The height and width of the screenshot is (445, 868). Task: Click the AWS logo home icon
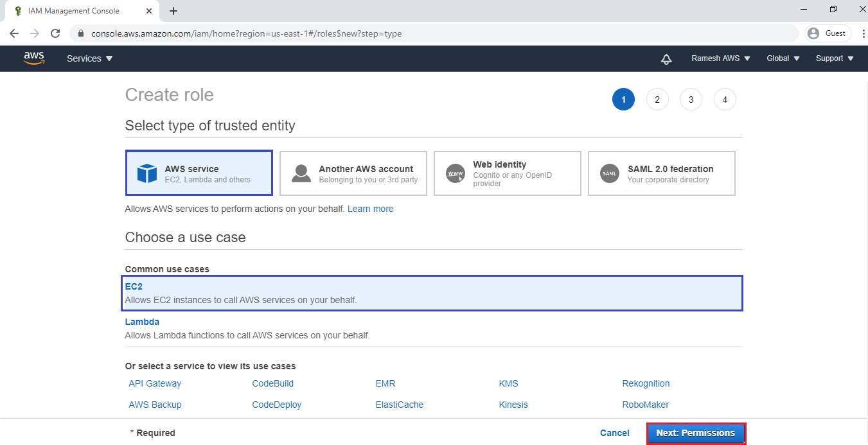coord(34,58)
